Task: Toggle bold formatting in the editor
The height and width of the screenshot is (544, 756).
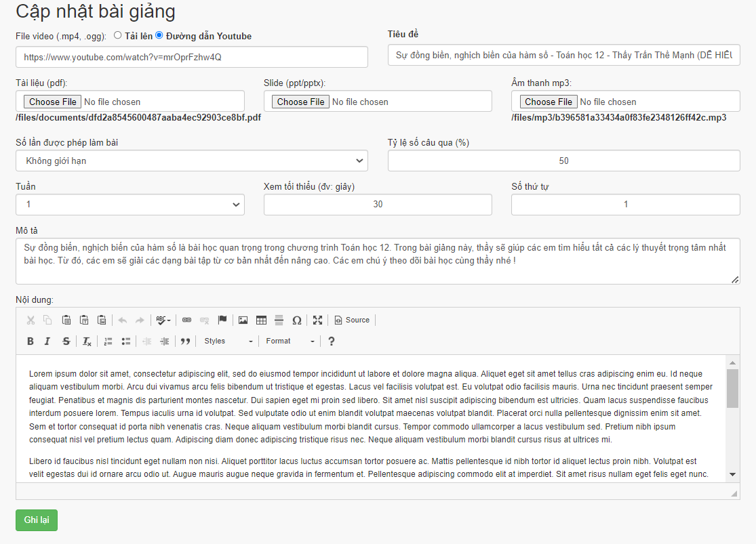Action: [x=31, y=341]
